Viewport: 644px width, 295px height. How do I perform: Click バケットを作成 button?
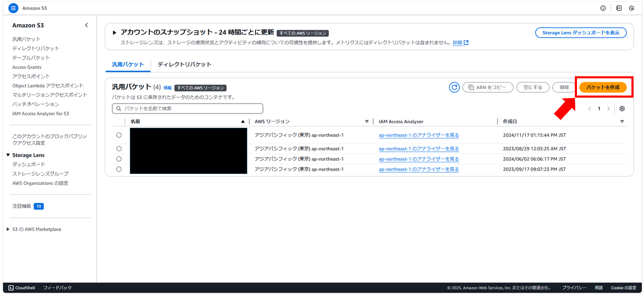603,87
